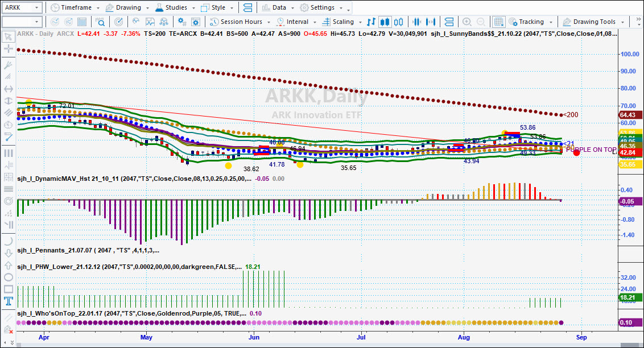Switch to filled candlestick chart style
Image resolution: width=644 pixels, height=348 pixels.
click(x=385, y=22)
